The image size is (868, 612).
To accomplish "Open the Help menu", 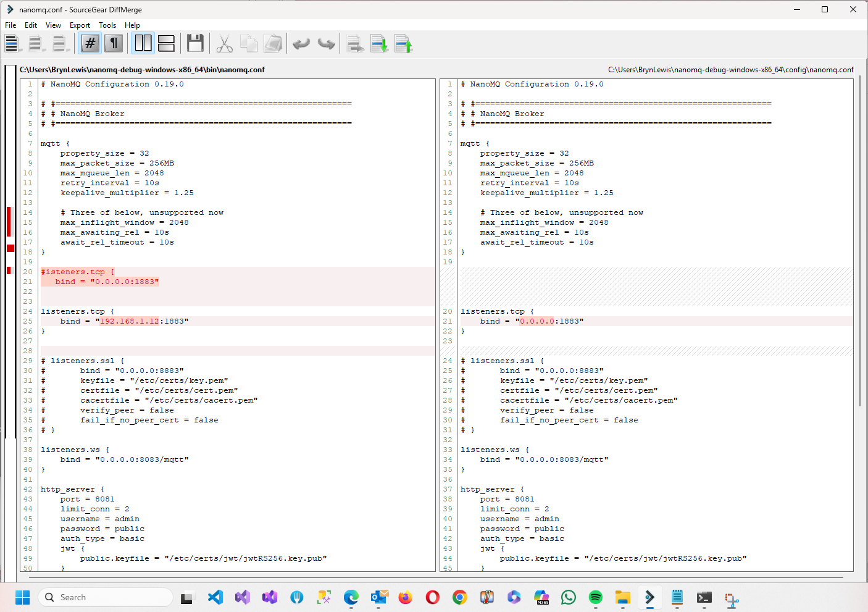I will click(x=132, y=25).
